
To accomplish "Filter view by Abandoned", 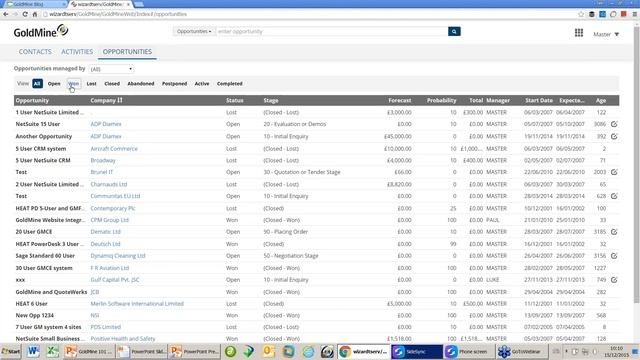I will click(x=141, y=84).
